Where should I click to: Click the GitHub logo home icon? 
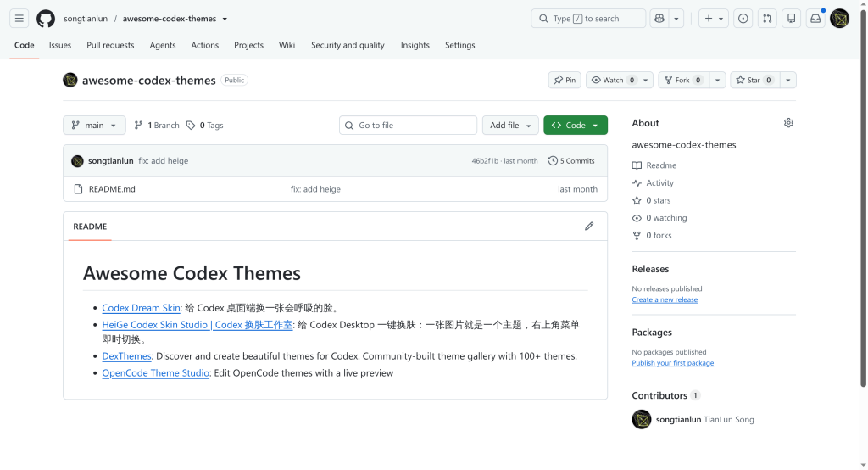pyautogui.click(x=46, y=19)
